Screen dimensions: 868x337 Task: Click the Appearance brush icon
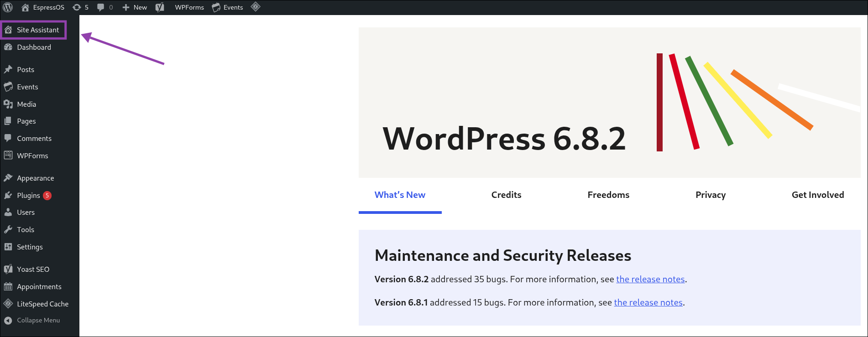[8, 178]
